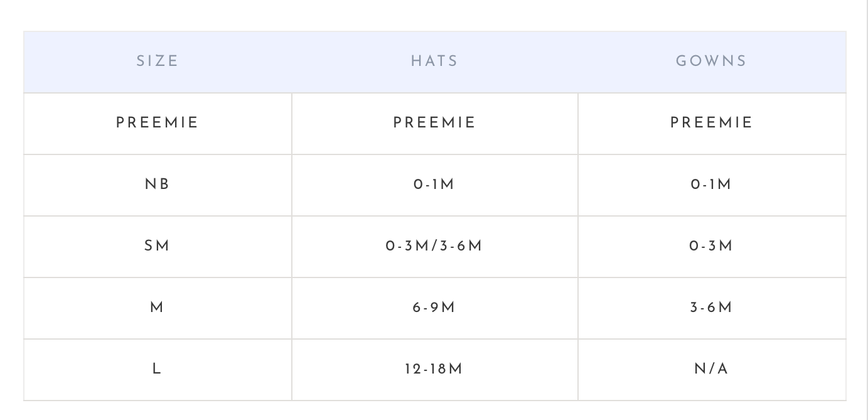Click the NB size cell
868x420 pixels.
(158, 185)
